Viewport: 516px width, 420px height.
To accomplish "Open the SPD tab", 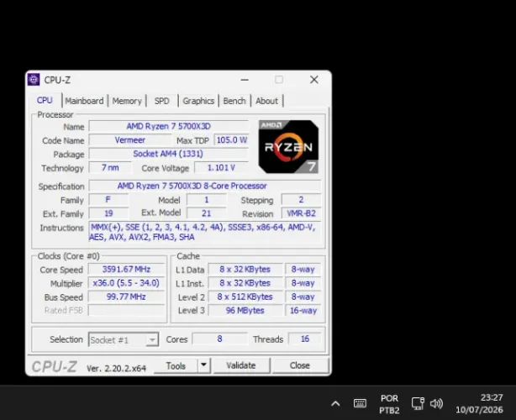I will coord(162,101).
